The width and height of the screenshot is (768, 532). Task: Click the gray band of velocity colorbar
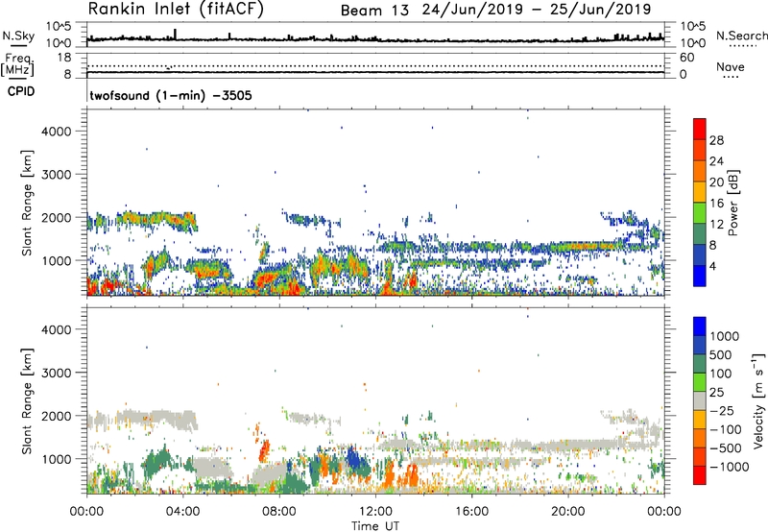(700, 401)
